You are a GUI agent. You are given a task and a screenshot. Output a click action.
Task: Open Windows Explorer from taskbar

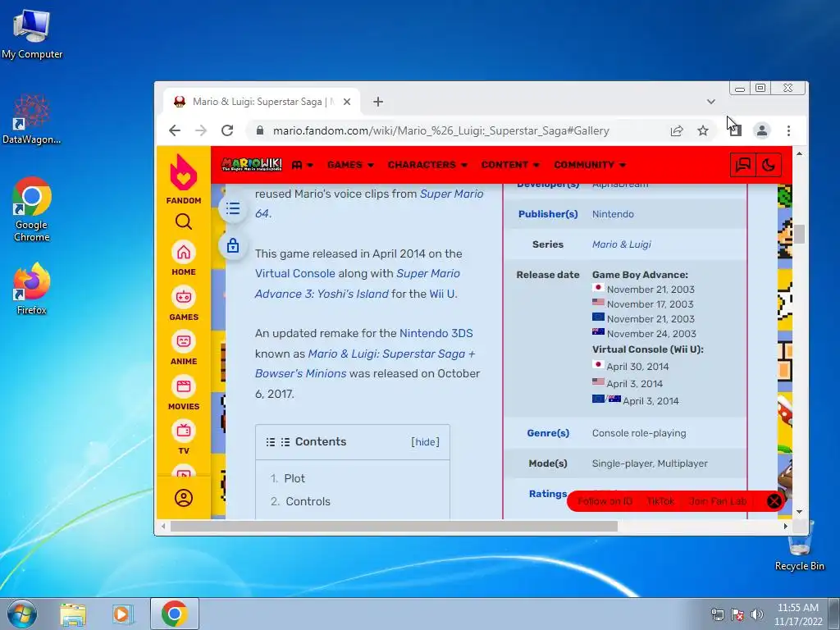pyautogui.click(x=73, y=614)
